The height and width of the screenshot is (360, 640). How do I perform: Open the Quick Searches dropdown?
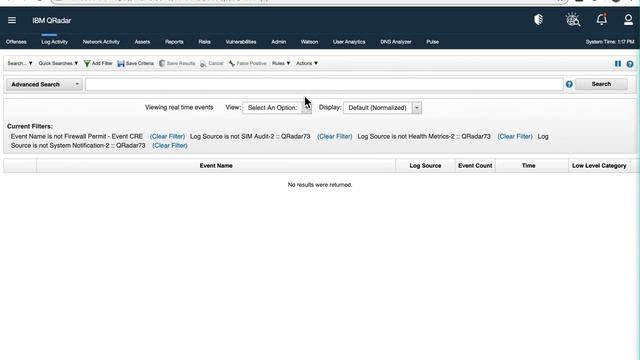58,63
